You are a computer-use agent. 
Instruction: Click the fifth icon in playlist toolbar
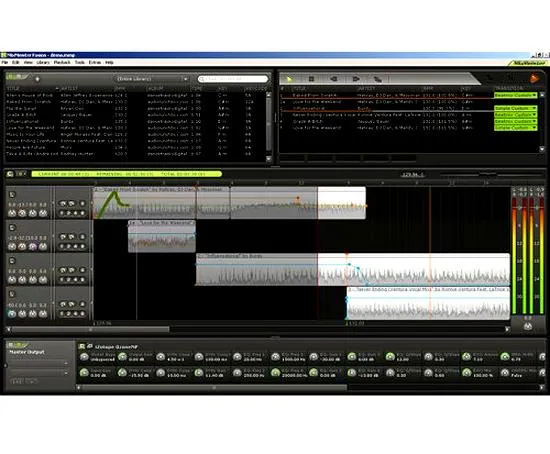tap(377, 79)
